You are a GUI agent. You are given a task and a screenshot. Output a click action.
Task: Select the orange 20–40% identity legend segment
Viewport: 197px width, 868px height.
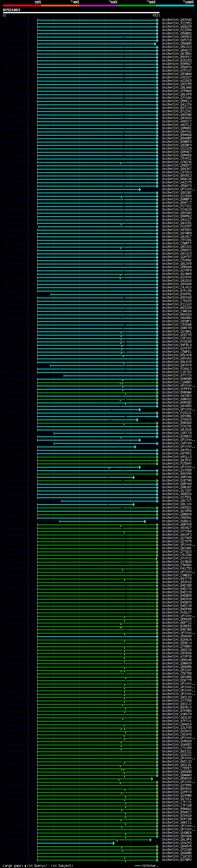coord(60,6)
